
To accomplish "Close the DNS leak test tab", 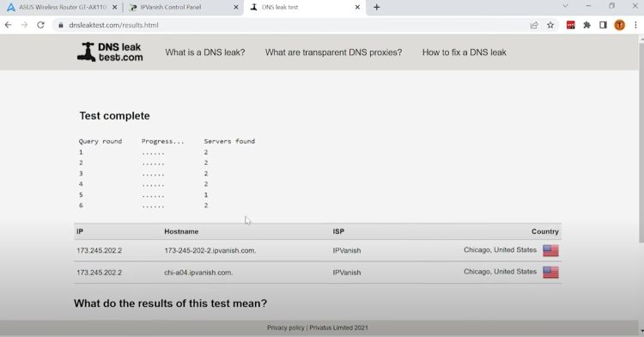I will (357, 7).
